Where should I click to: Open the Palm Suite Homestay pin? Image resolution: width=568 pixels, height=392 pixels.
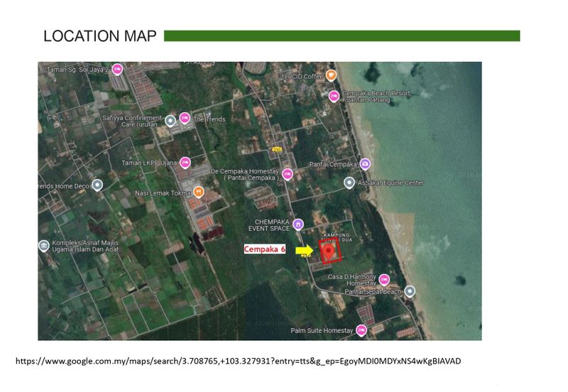(x=361, y=330)
